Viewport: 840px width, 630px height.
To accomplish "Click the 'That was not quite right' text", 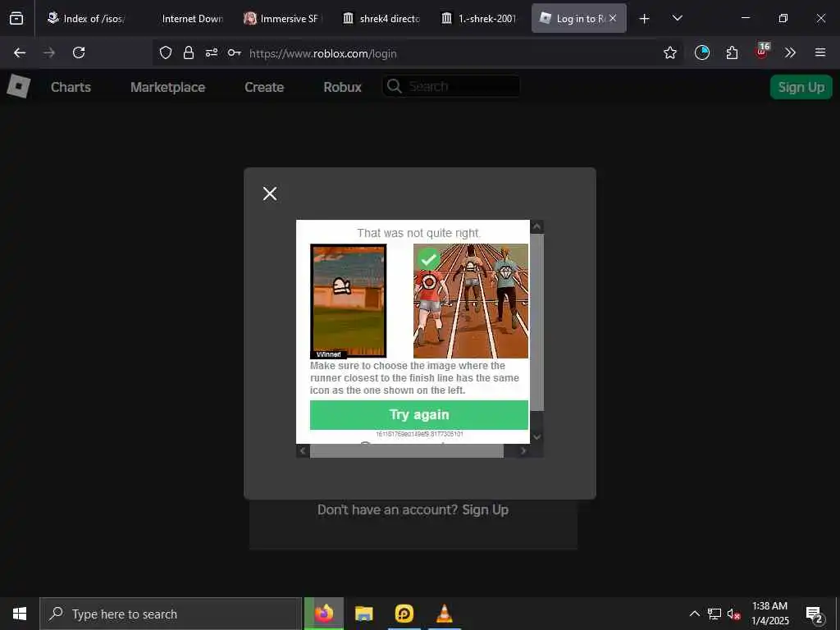I will [x=419, y=233].
